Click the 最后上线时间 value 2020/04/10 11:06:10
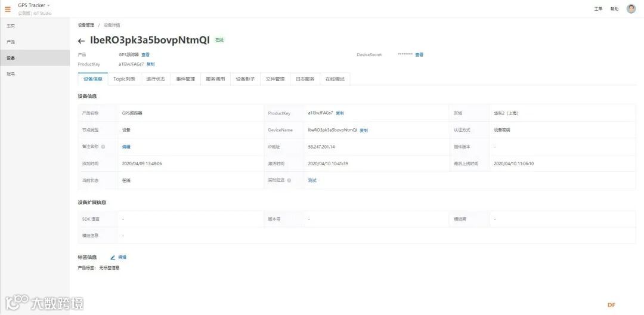This screenshot has width=644, height=315. click(x=513, y=163)
